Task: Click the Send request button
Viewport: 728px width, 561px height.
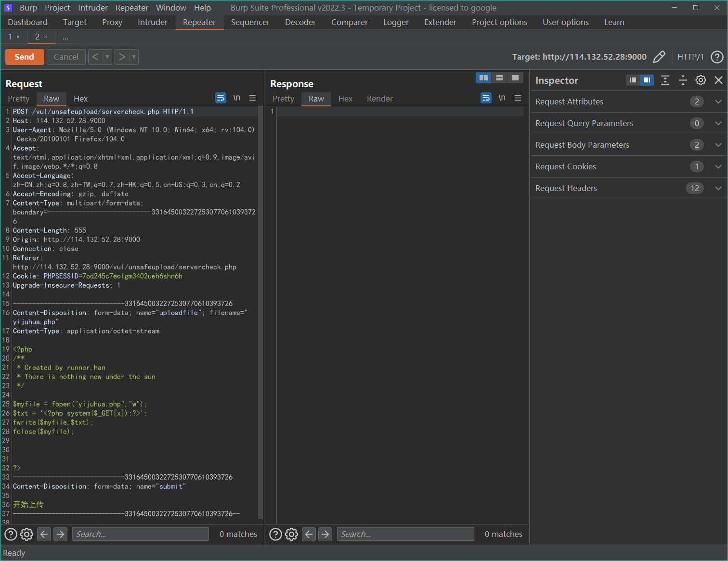Action: 25,57
